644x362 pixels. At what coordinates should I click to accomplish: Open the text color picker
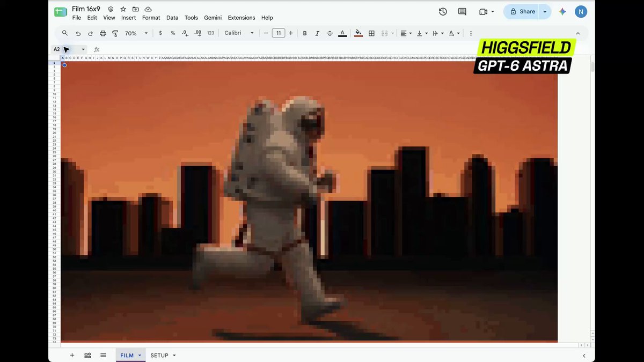click(x=343, y=33)
